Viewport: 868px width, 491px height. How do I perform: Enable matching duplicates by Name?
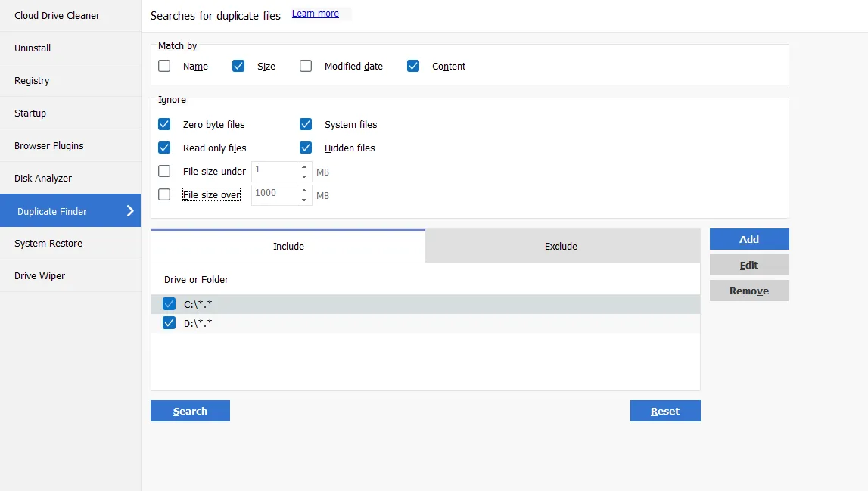click(164, 66)
